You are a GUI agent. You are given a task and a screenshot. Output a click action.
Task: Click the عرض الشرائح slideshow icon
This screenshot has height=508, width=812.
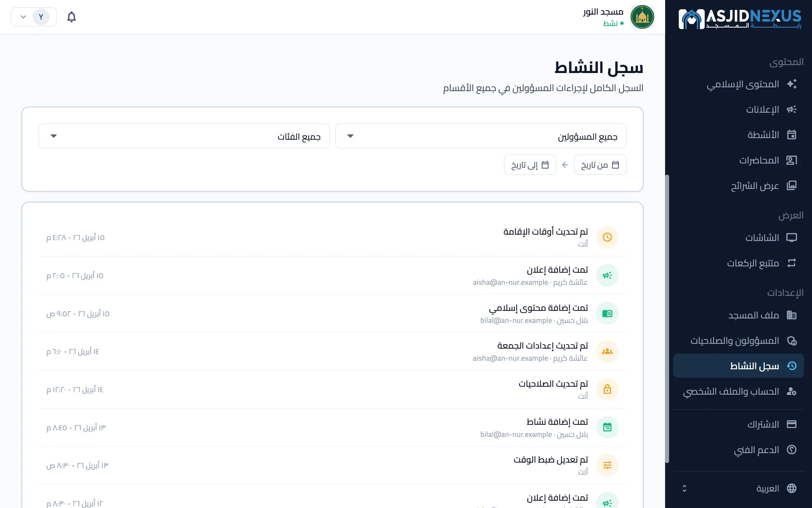point(791,185)
